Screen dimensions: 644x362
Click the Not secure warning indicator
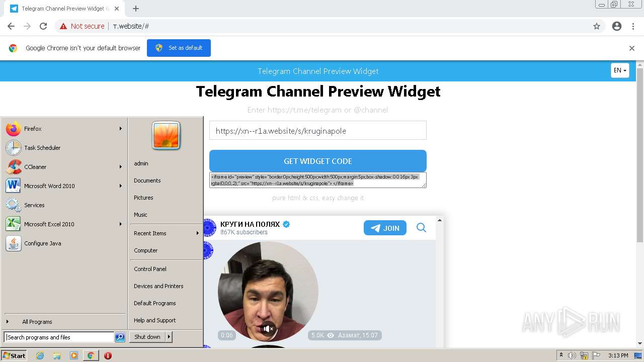point(82,26)
